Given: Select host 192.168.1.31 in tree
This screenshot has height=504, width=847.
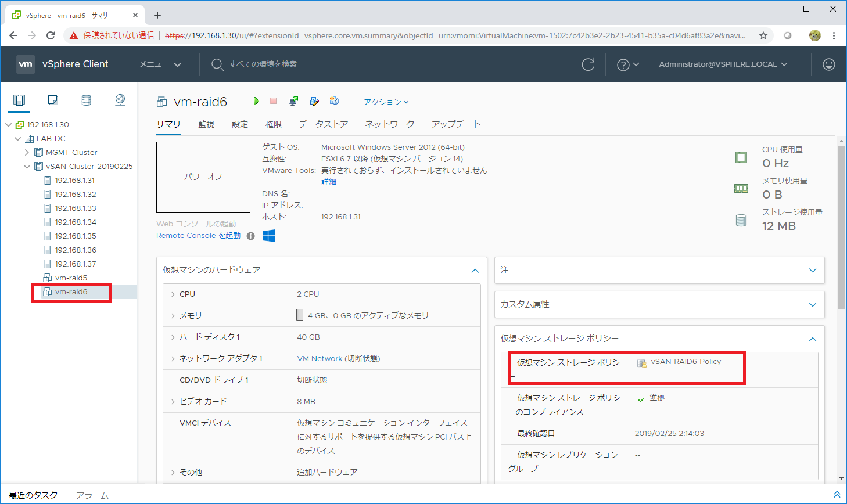Looking at the screenshot, I should coord(76,181).
